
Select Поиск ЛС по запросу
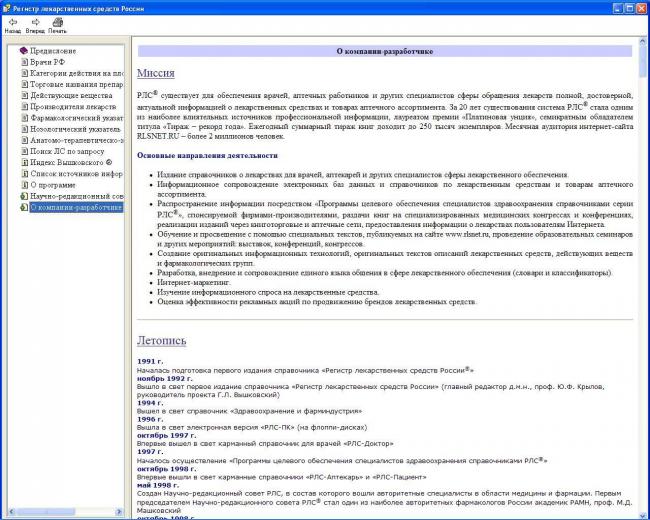point(67,152)
